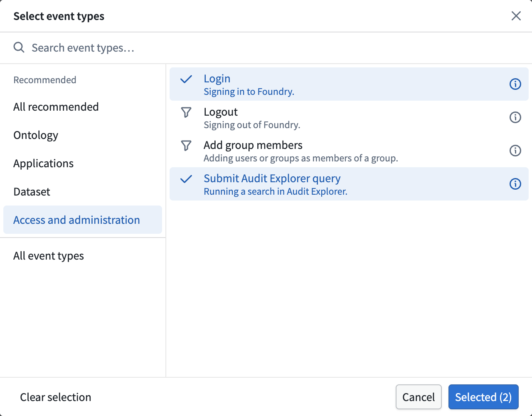Click the magnifier search icon
The height and width of the screenshot is (416, 532).
click(x=19, y=47)
